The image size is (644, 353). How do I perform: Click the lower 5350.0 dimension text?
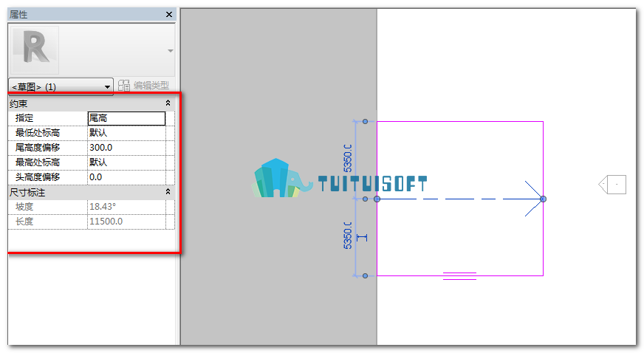pos(348,236)
